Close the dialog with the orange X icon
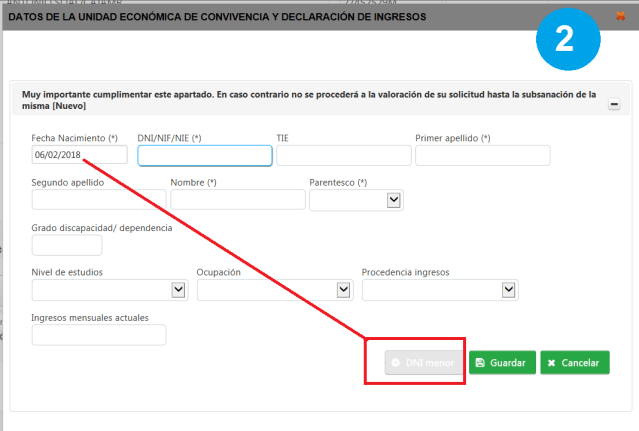This screenshot has height=431, width=639. (x=621, y=17)
